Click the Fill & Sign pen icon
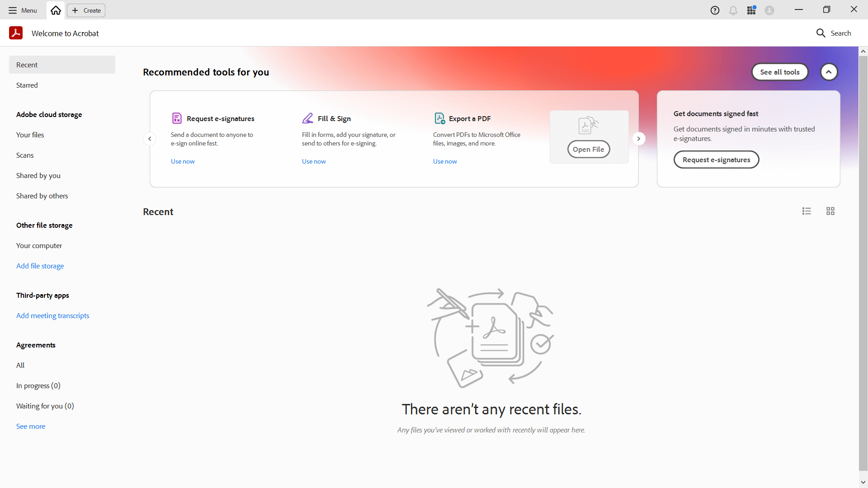 click(308, 118)
